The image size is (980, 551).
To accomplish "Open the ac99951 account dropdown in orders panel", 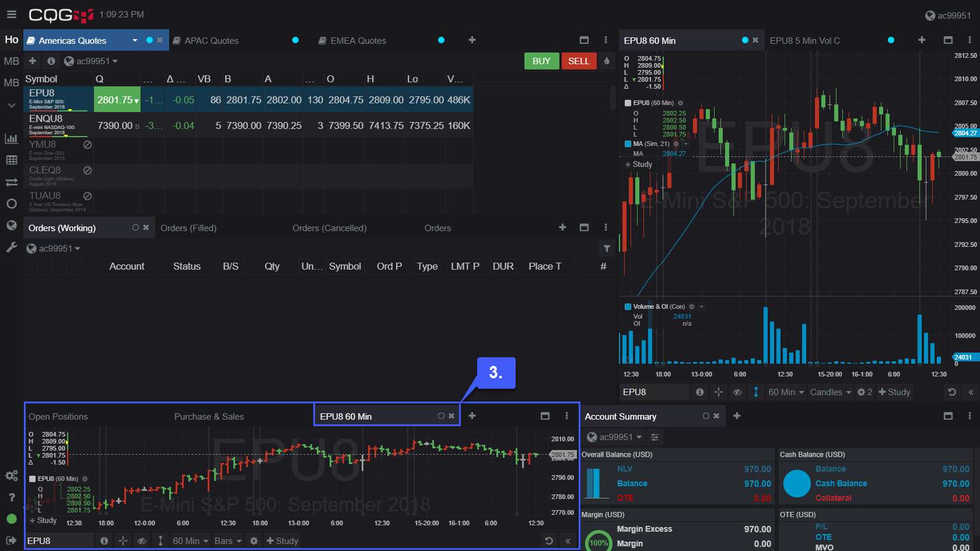I will (x=53, y=249).
